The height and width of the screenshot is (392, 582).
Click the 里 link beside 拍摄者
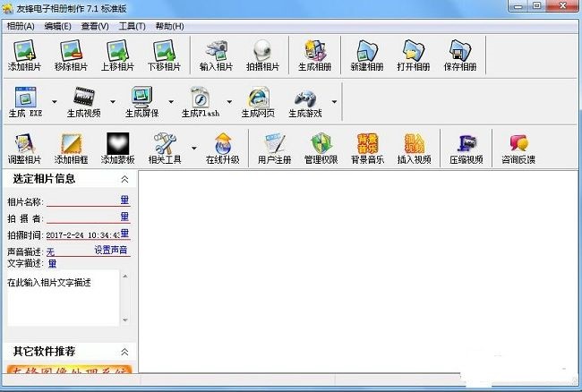[x=124, y=217]
